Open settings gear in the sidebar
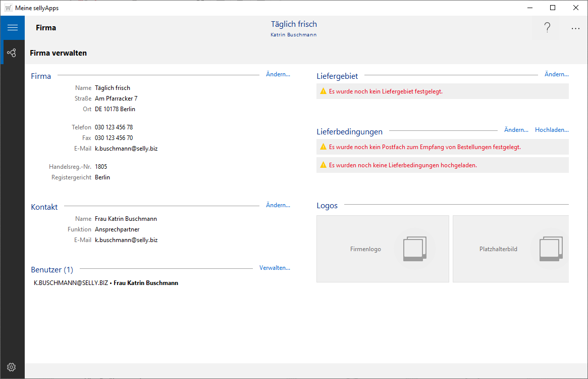Image resolution: width=588 pixels, height=379 pixels. [x=12, y=367]
